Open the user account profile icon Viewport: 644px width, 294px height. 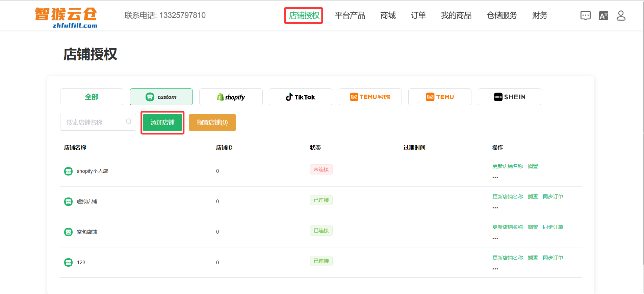pyautogui.click(x=621, y=16)
